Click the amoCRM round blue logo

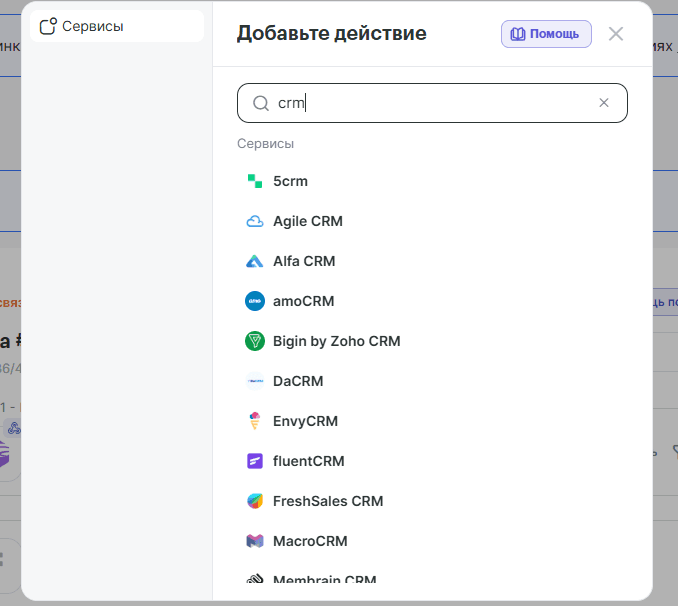pos(255,301)
